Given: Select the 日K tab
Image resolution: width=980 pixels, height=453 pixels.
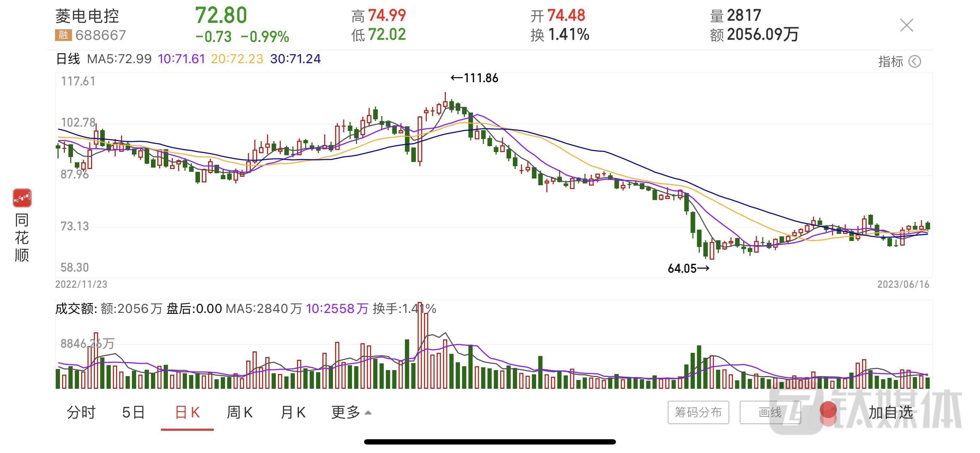Looking at the screenshot, I should [x=187, y=412].
